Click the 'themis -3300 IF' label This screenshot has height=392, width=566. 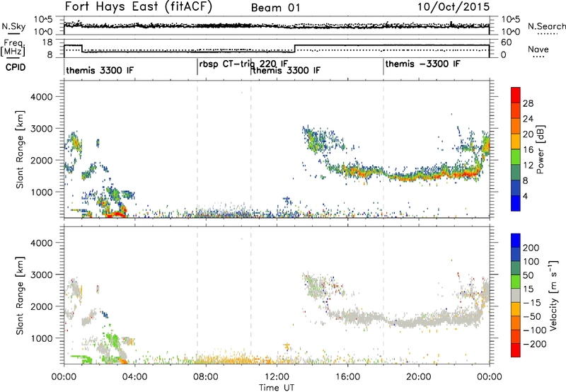422,64
